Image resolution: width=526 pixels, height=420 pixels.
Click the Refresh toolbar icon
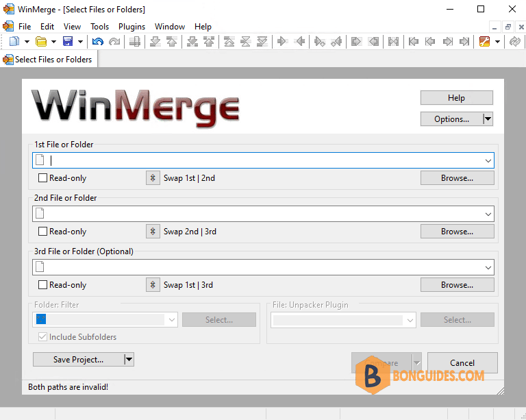pyautogui.click(x=514, y=42)
